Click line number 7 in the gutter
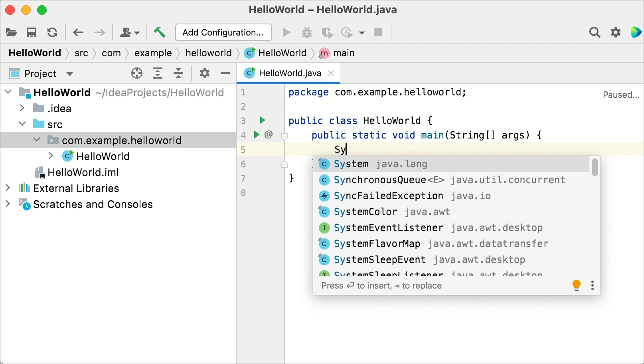 (x=243, y=178)
